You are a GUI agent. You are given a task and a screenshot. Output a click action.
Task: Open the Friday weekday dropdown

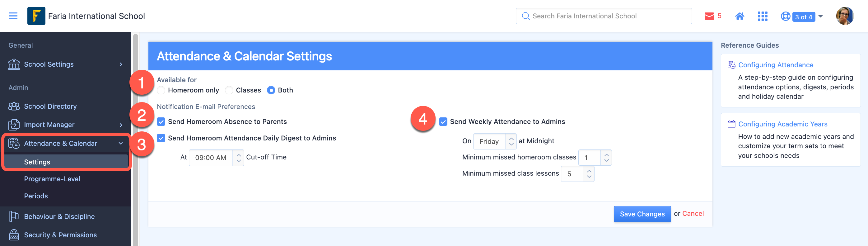(494, 141)
